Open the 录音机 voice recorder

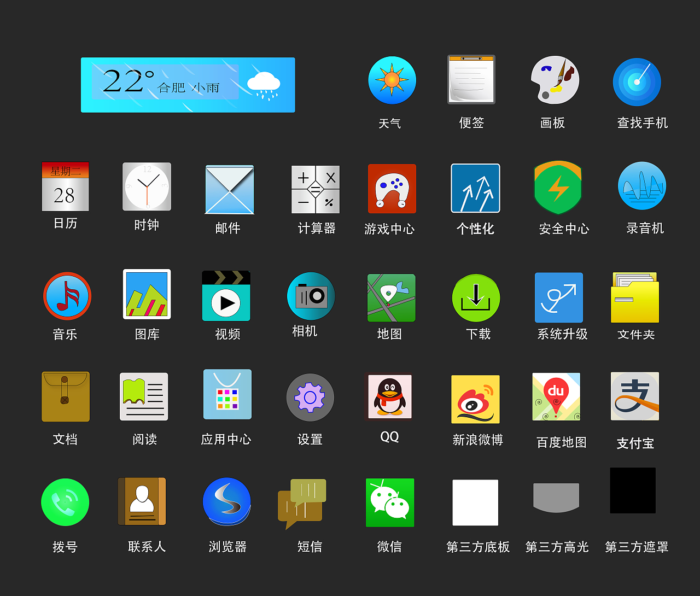[641, 186]
